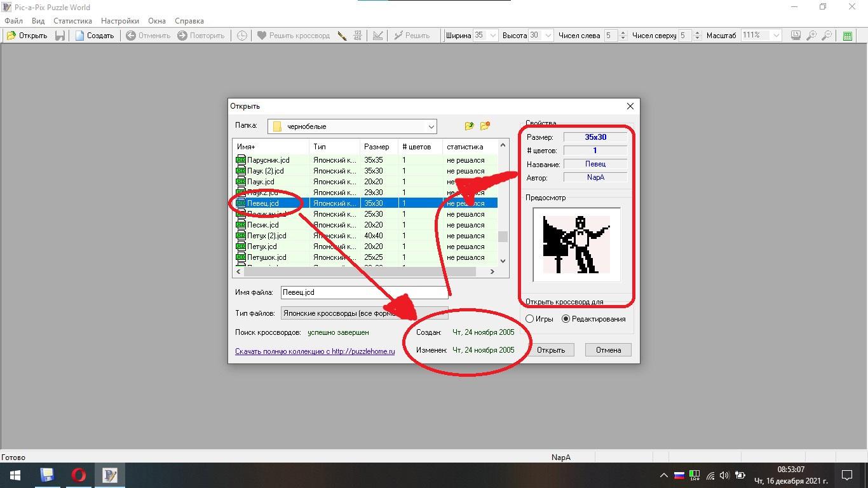Click the puzzlehome.ru download collection link

[315, 351]
